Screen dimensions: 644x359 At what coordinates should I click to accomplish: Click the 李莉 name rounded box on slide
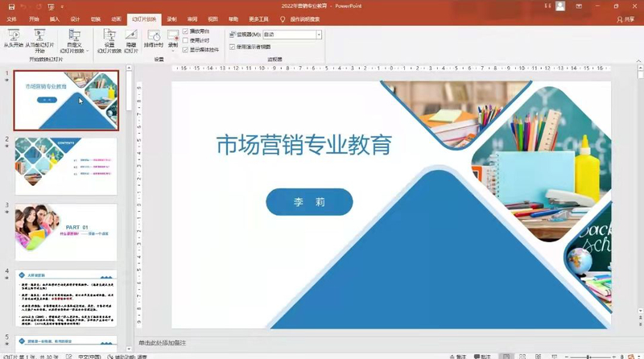309,202
